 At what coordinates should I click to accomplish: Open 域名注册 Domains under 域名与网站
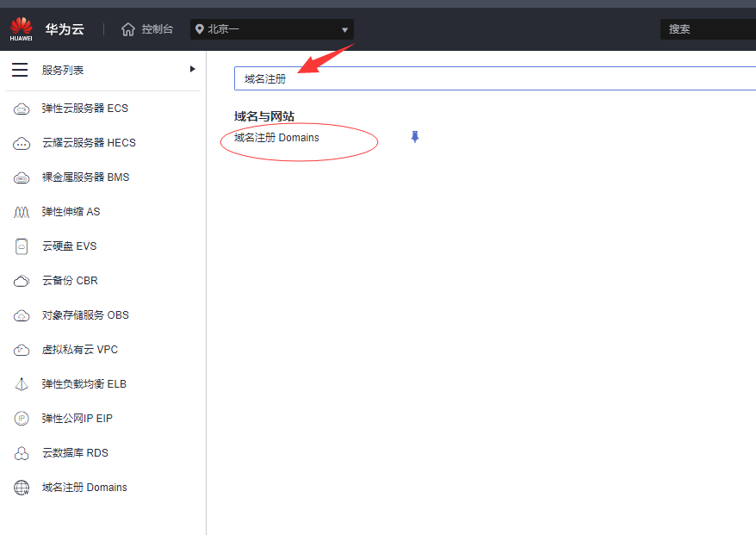276,138
